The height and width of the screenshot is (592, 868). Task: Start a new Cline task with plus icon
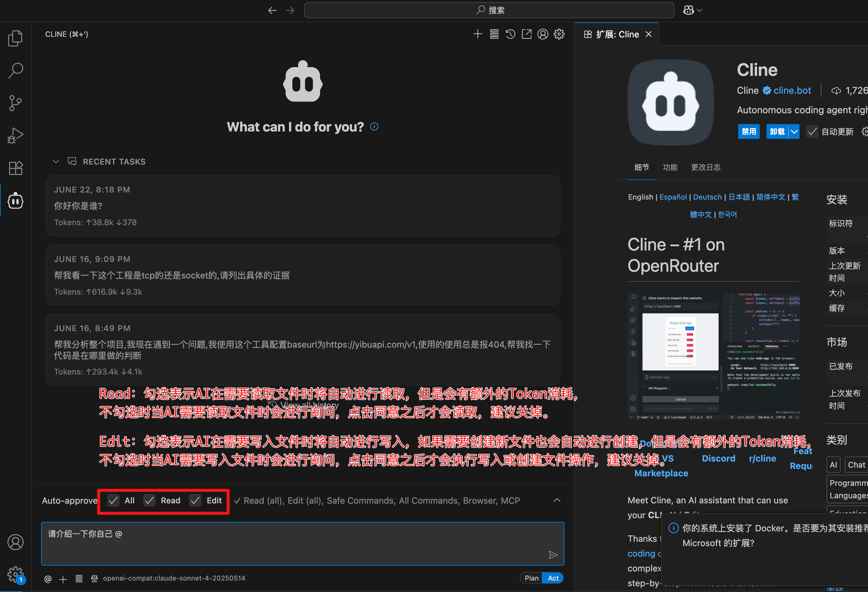pyautogui.click(x=478, y=34)
